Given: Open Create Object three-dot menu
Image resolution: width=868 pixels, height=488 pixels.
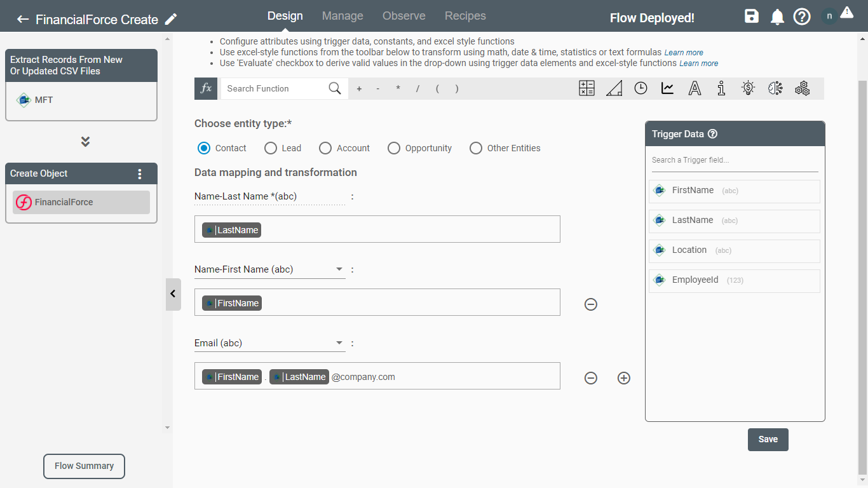Looking at the screenshot, I should [140, 173].
